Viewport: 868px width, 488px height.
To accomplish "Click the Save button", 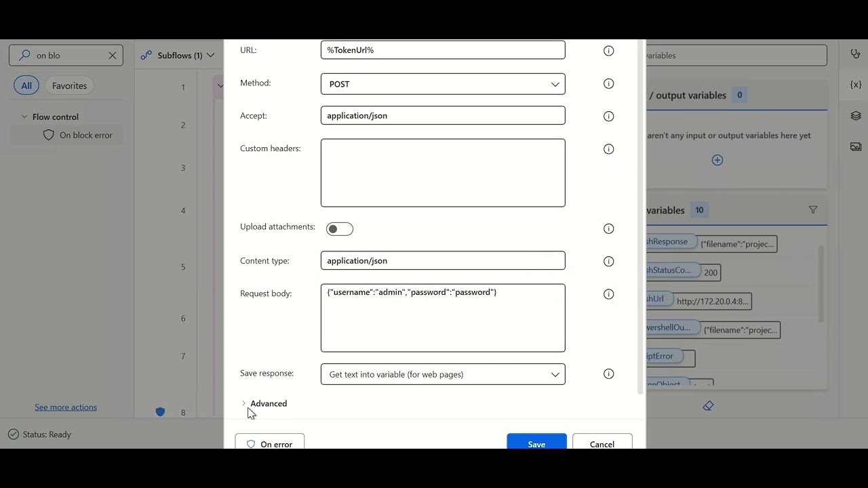I will pyautogui.click(x=536, y=443).
